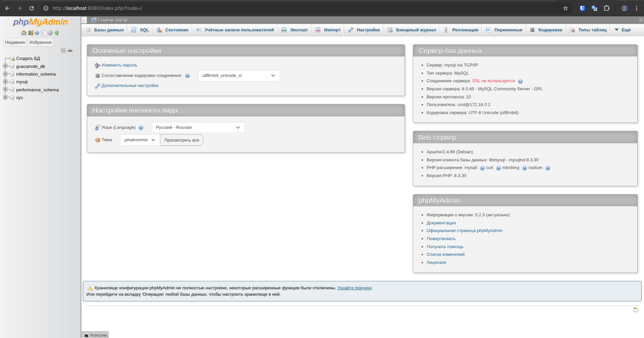Open the documentation page icon
This screenshot has width=644, height=338.
(43, 33)
